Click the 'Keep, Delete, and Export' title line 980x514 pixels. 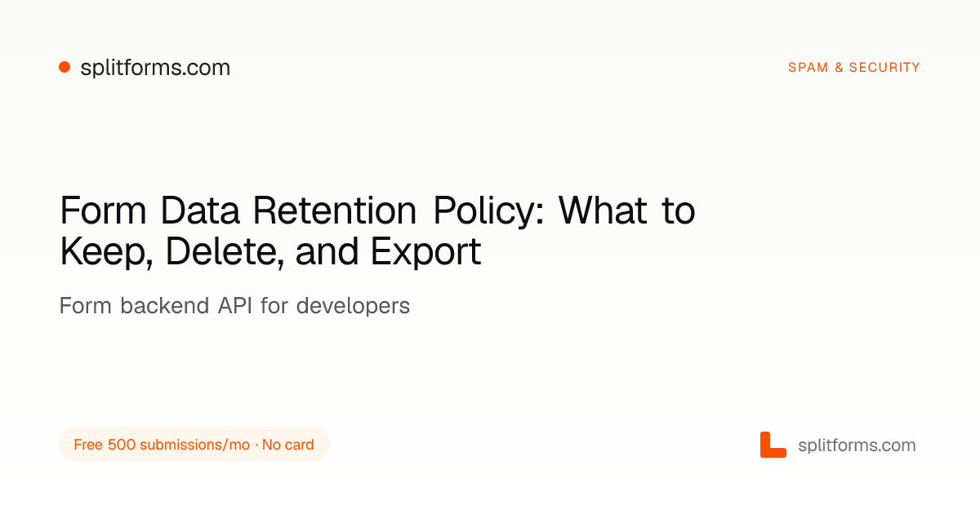(x=270, y=252)
